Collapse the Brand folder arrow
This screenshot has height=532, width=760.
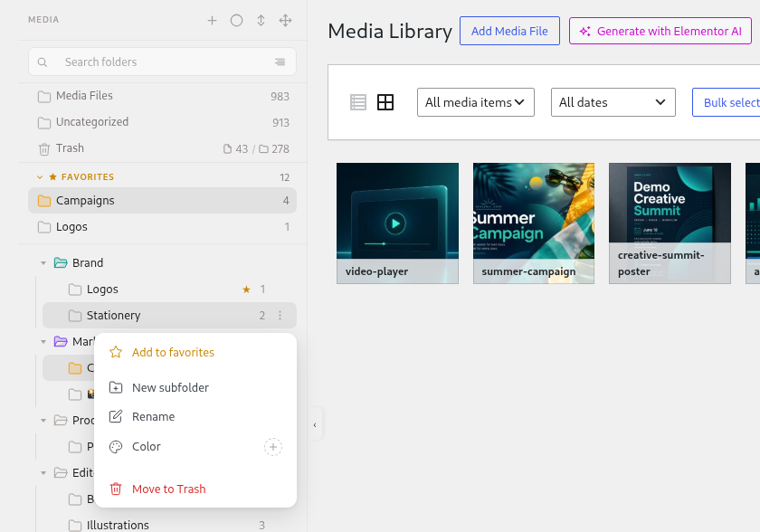(x=43, y=263)
